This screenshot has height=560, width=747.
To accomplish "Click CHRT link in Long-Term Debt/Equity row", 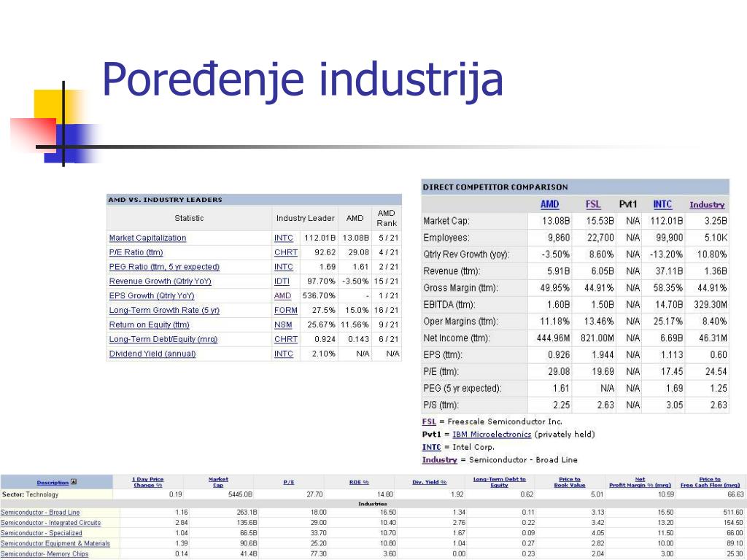I will pos(286,340).
